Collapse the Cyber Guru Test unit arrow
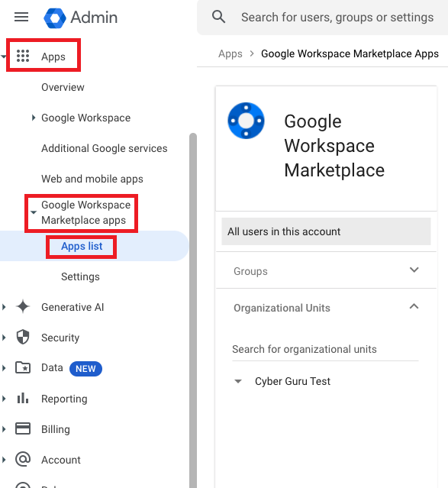448x488 pixels. point(238,381)
